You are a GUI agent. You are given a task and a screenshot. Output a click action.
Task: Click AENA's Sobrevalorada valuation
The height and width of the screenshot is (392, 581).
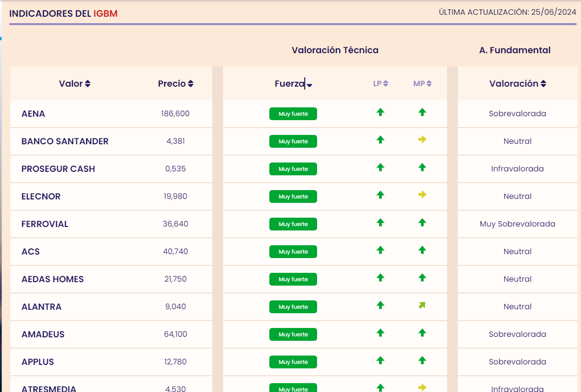coord(517,114)
